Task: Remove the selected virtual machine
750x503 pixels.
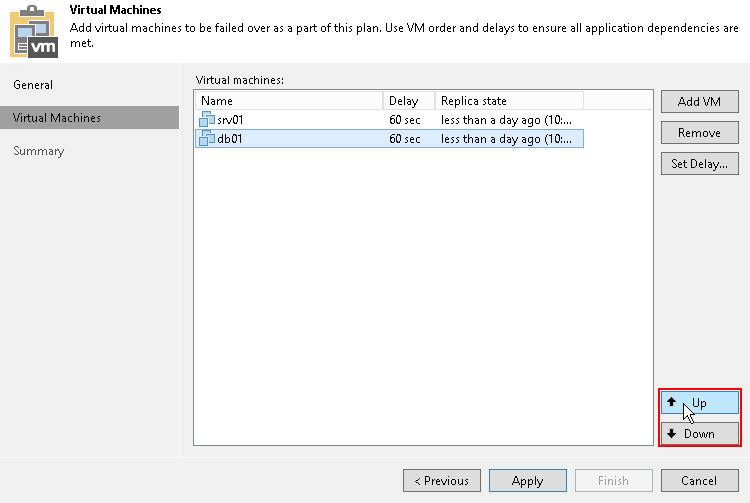Action: point(699,133)
